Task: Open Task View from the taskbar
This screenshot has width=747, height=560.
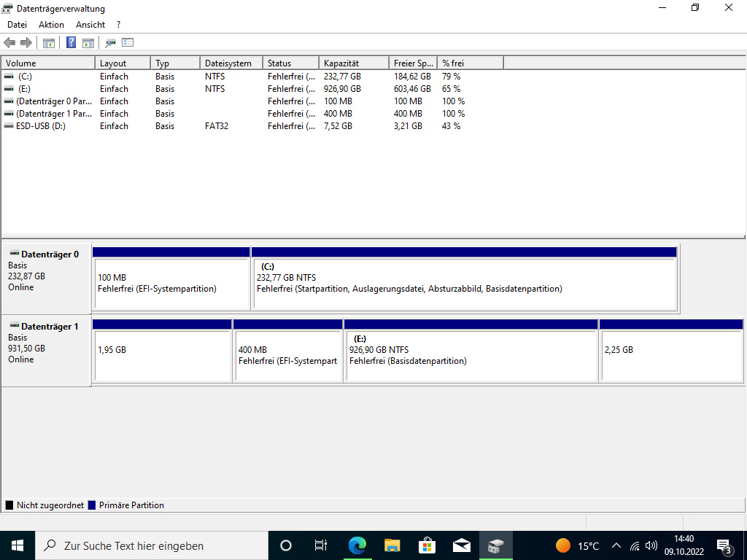Action: tap(321, 545)
